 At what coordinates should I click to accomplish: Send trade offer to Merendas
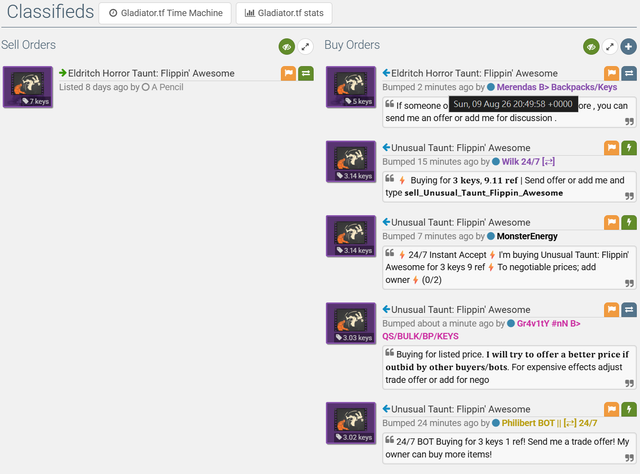(629, 73)
